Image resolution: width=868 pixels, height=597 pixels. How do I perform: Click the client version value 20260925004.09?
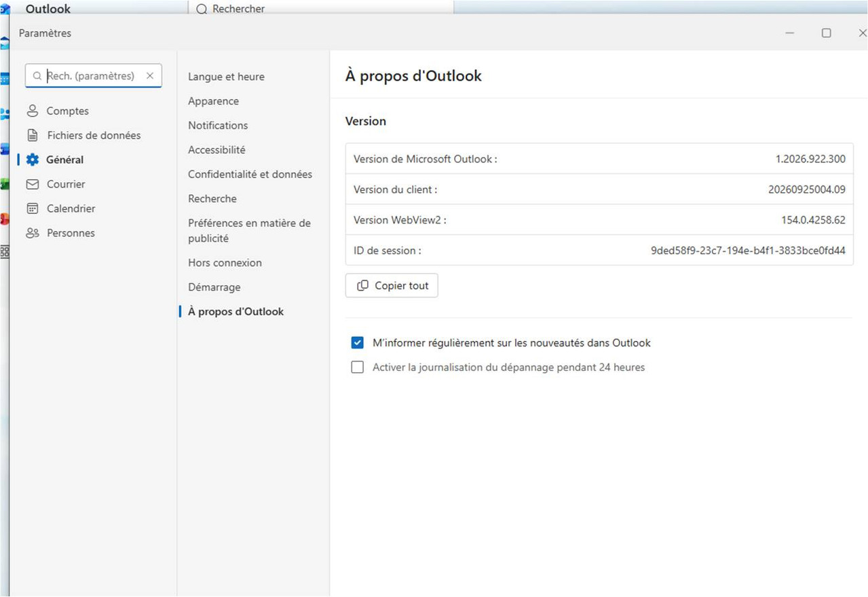pos(807,189)
